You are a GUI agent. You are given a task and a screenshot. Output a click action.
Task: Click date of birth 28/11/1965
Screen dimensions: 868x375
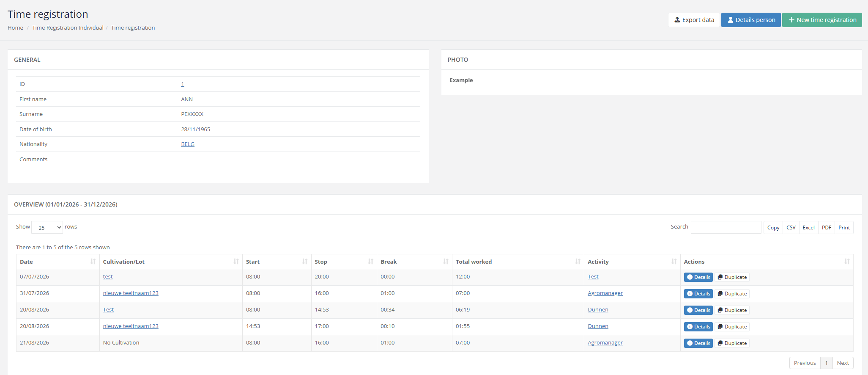[x=195, y=129]
